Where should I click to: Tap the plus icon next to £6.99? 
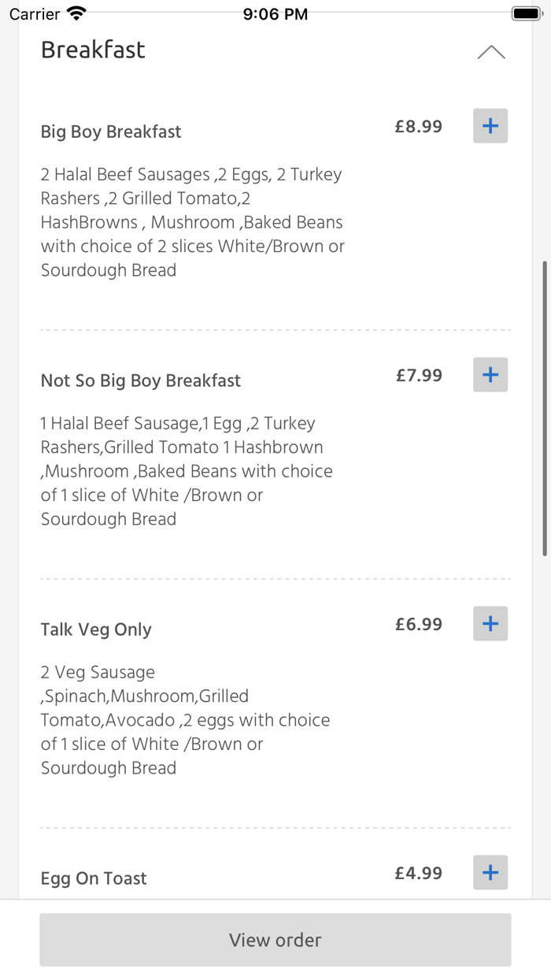pos(490,623)
